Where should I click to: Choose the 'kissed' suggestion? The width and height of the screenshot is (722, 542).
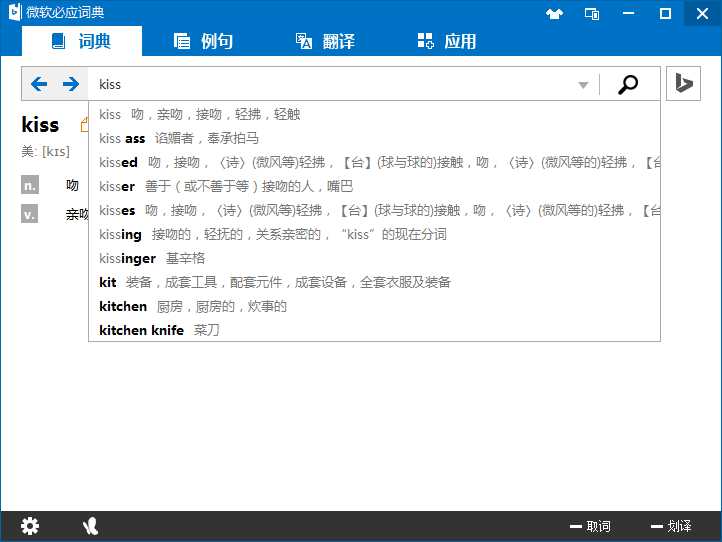[x=374, y=162]
